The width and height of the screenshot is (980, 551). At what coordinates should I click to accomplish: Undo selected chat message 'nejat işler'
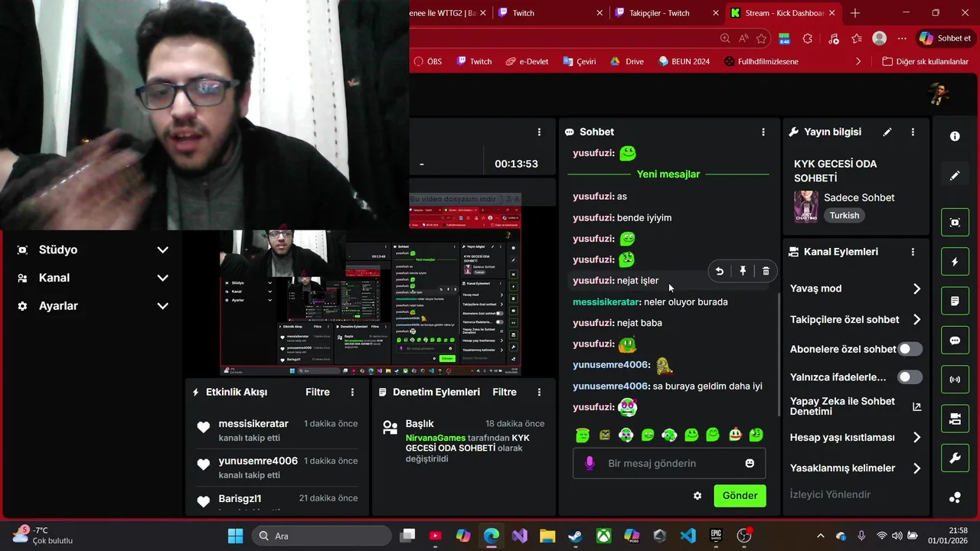point(720,271)
